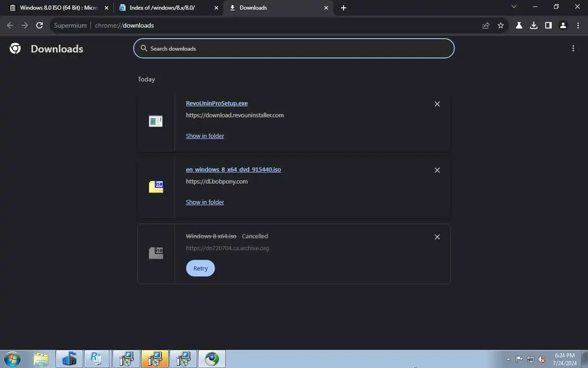The image size is (588, 368).
Task: Reload the Downloads page
Action: (40, 25)
